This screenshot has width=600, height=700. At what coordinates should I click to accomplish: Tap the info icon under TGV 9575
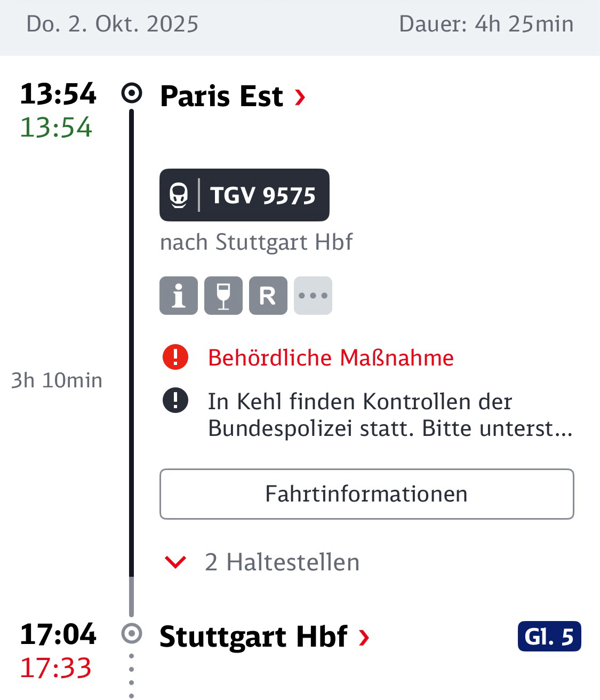point(179,296)
